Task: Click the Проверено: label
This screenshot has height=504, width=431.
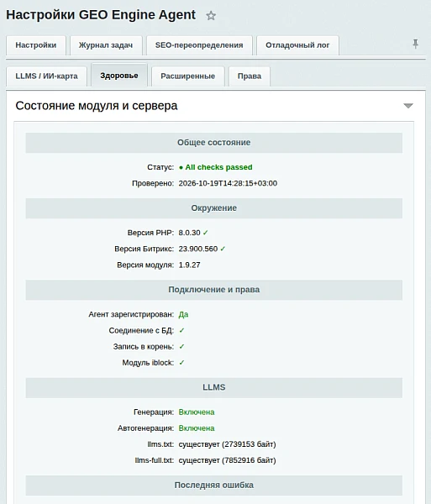Action: pos(153,183)
